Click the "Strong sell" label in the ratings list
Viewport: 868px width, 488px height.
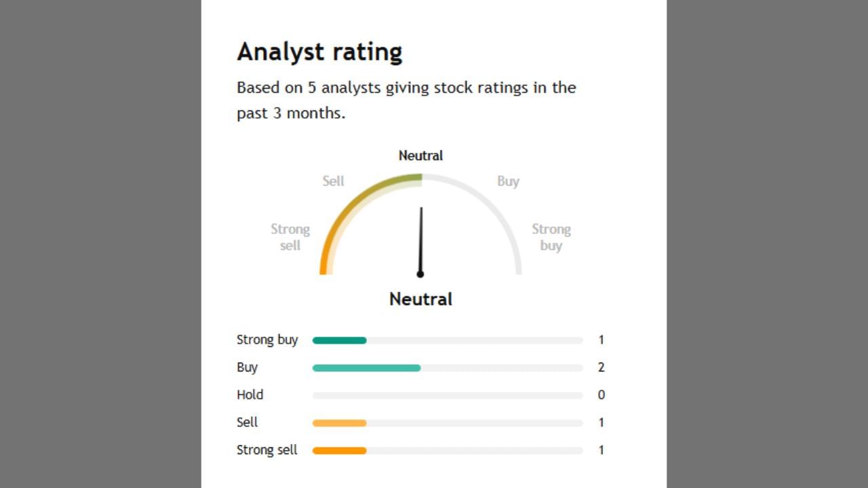click(267, 450)
